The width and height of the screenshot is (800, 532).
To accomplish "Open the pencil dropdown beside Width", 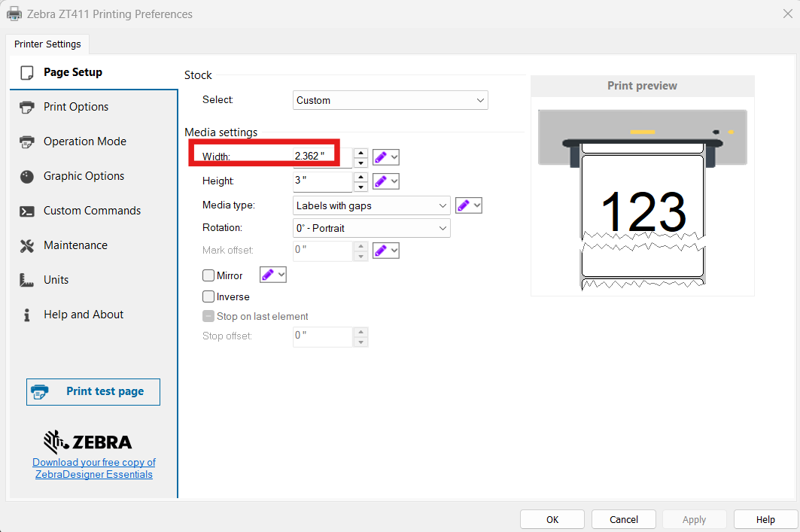I will (386, 157).
